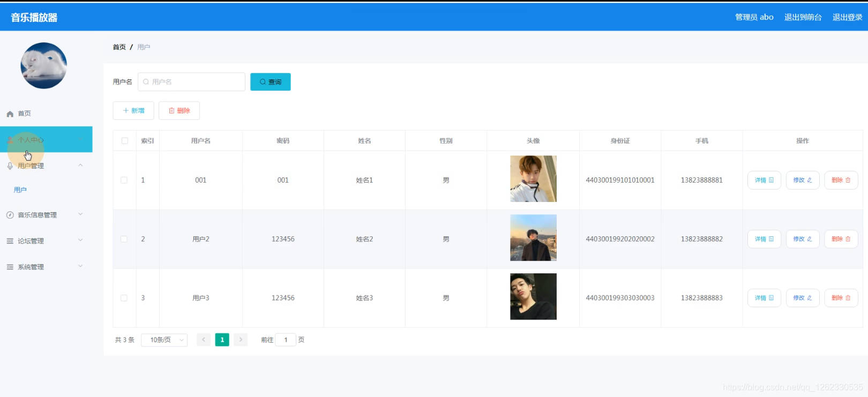Viewport: 868px width, 397px height.
Task: Click the list icon beside 论坛管理
Action: click(10, 241)
